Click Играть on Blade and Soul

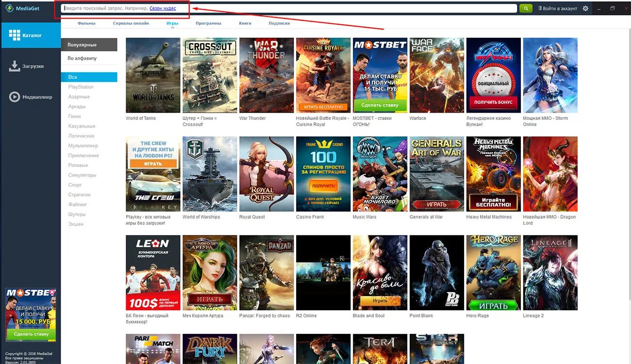pos(380,301)
